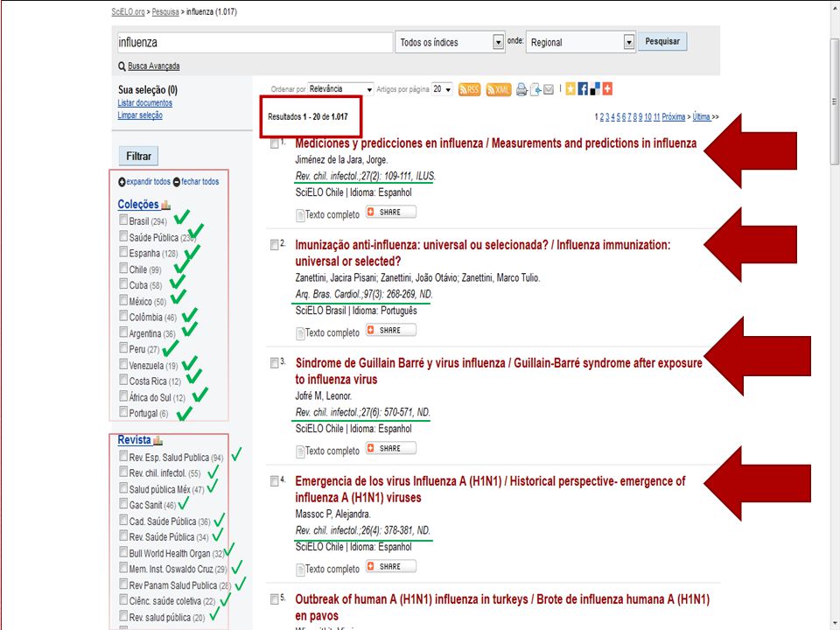
Task: Open the Ordenar por Relevância dropdown
Action: click(340, 89)
